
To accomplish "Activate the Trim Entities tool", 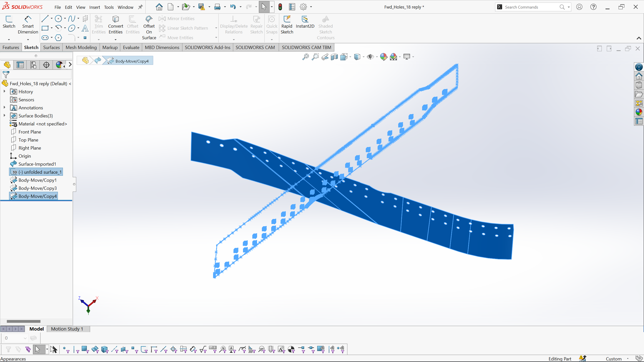I will point(98,24).
